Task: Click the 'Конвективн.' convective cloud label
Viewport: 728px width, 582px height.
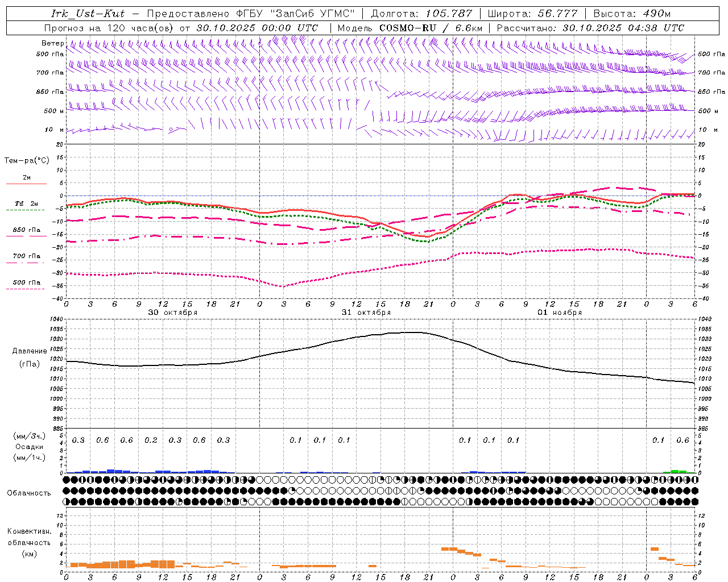Action: pos(29,531)
